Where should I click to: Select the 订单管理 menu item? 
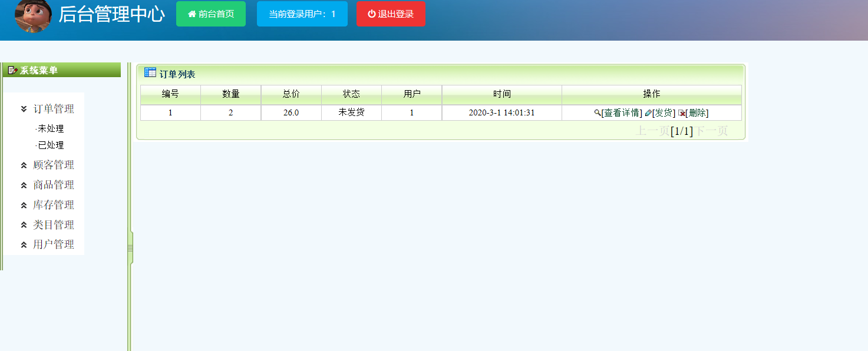click(x=54, y=109)
